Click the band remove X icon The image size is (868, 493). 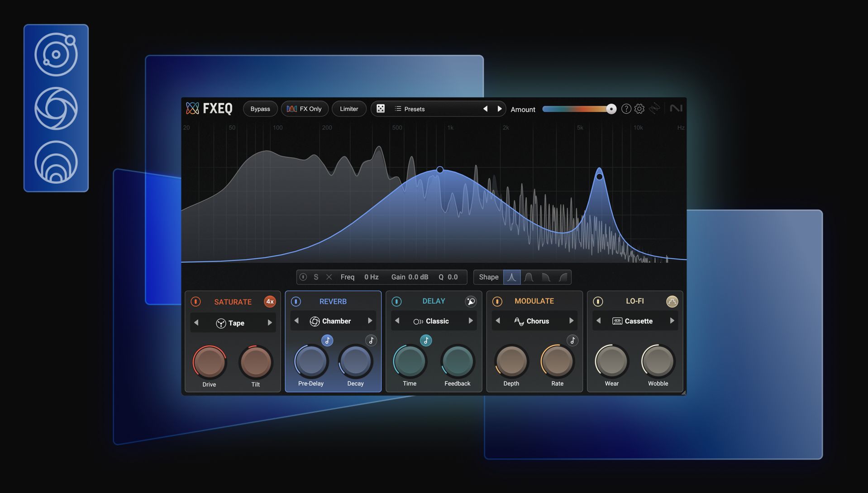329,277
